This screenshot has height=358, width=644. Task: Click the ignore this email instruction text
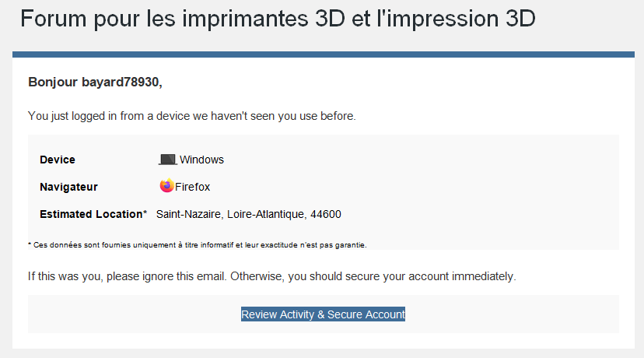point(272,276)
